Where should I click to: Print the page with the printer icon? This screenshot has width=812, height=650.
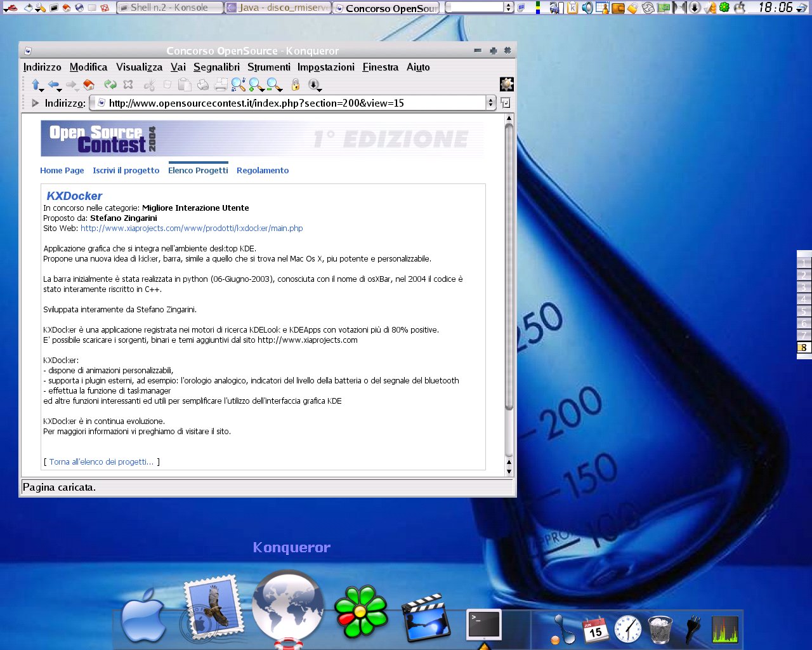pyautogui.click(x=203, y=84)
